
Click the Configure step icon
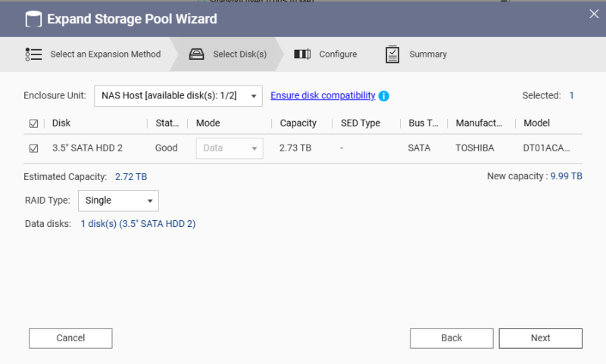(x=302, y=54)
